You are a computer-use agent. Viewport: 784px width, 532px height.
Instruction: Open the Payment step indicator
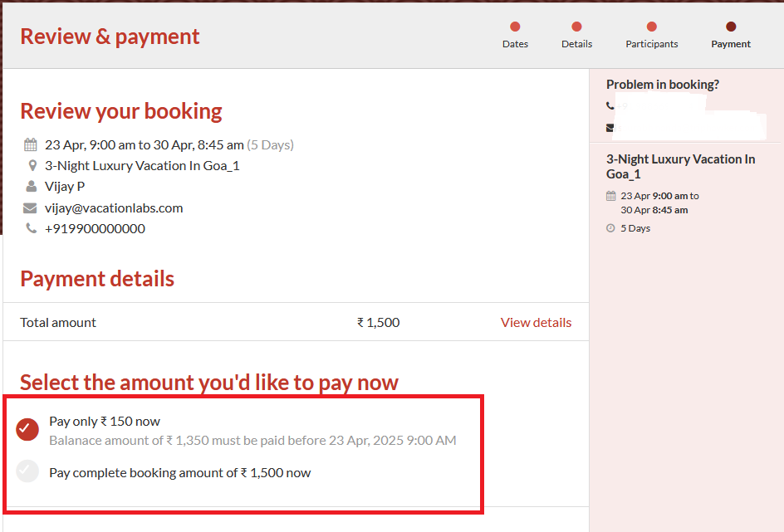(x=731, y=35)
